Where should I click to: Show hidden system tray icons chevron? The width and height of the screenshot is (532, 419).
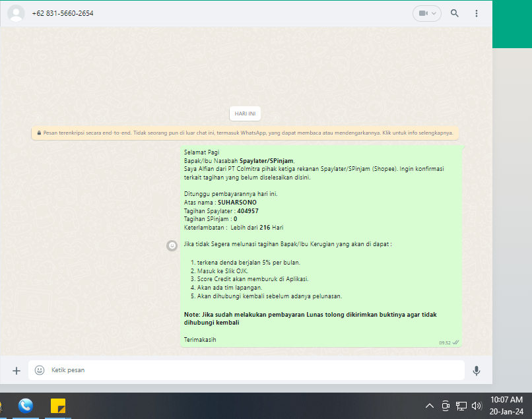tap(430, 406)
